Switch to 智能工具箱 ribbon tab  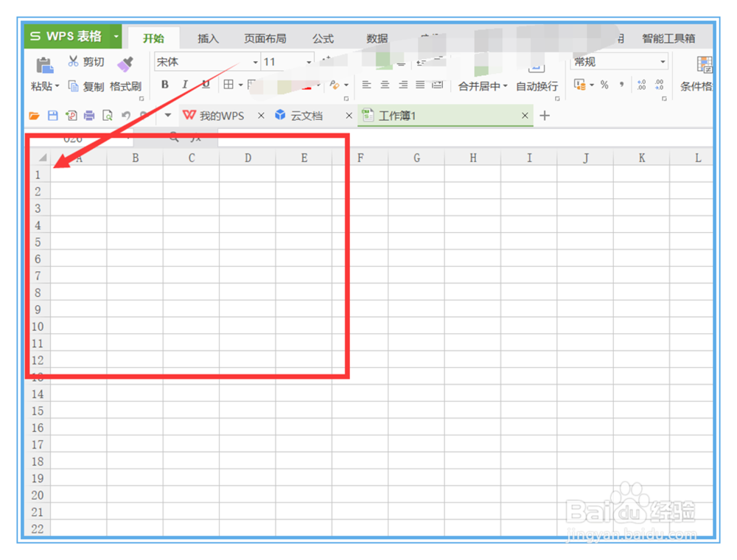click(x=669, y=38)
